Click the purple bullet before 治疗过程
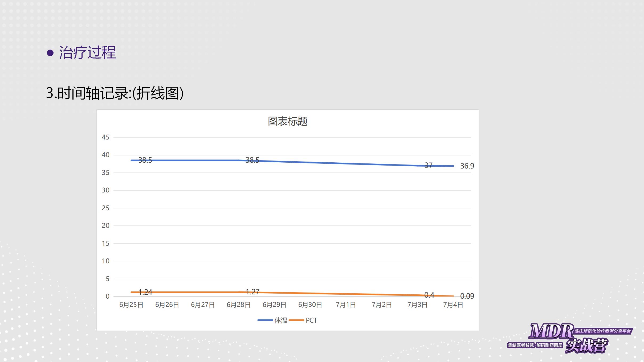This screenshot has width=644, height=362. coord(50,53)
